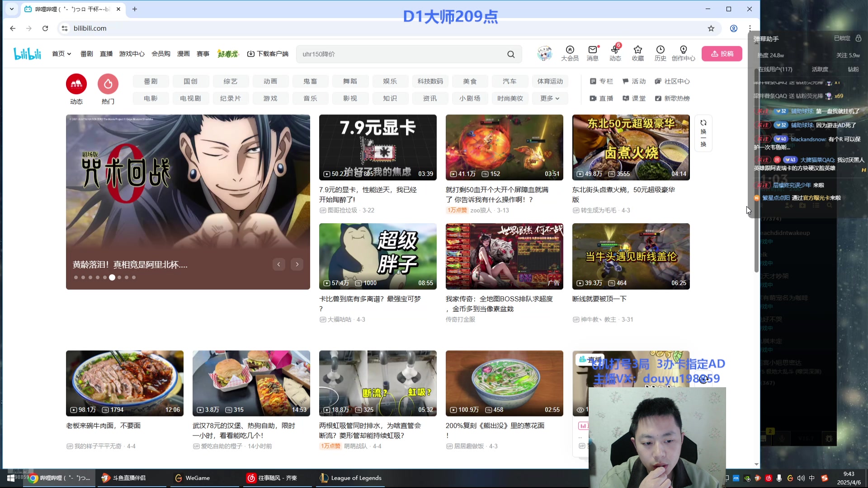Viewport: 868px width, 488px height.
Task: Select the 纪录片 category
Action: [x=231, y=99]
